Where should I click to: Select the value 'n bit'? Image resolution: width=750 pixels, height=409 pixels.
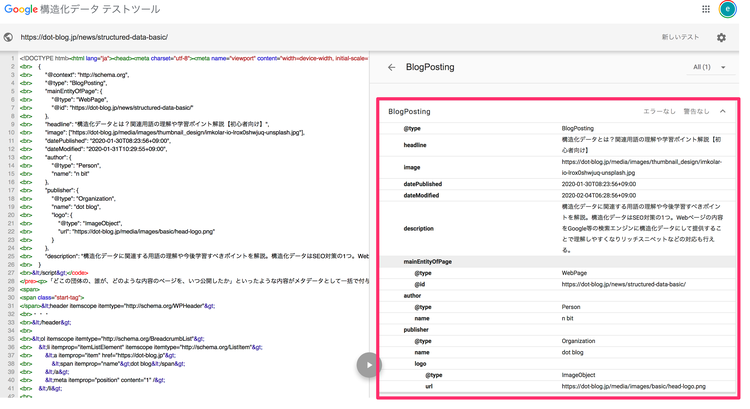(567, 319)
